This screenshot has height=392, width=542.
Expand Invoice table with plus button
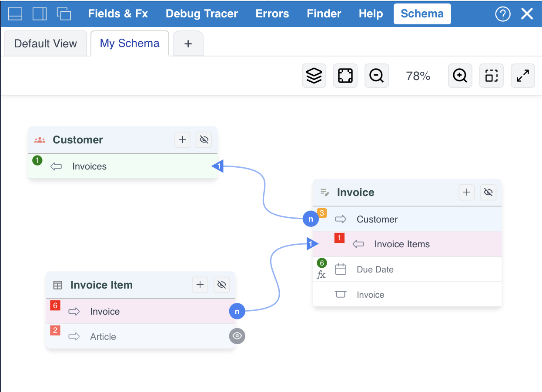tap(467, 192)
